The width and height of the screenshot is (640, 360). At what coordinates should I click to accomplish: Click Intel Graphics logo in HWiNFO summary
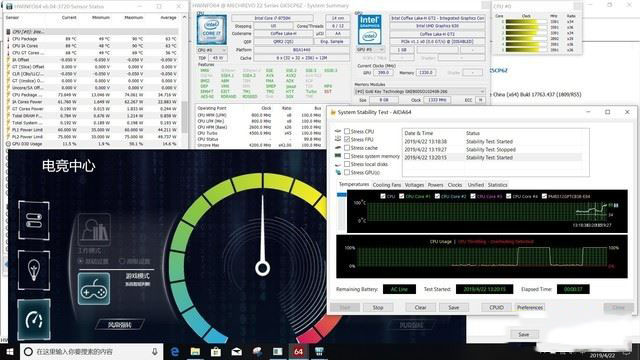(x=369, y=30)
